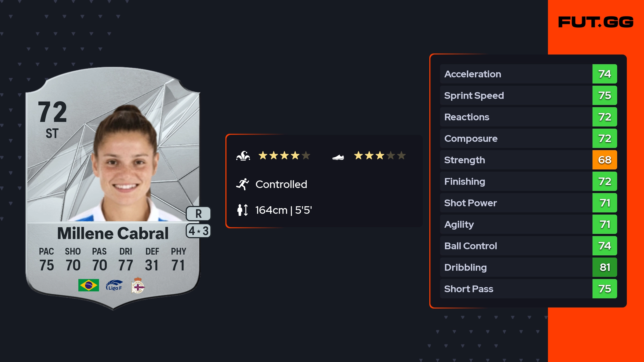Click the Brazil flag icon
The height and width of the screenshot is (362, 644).
89,285
